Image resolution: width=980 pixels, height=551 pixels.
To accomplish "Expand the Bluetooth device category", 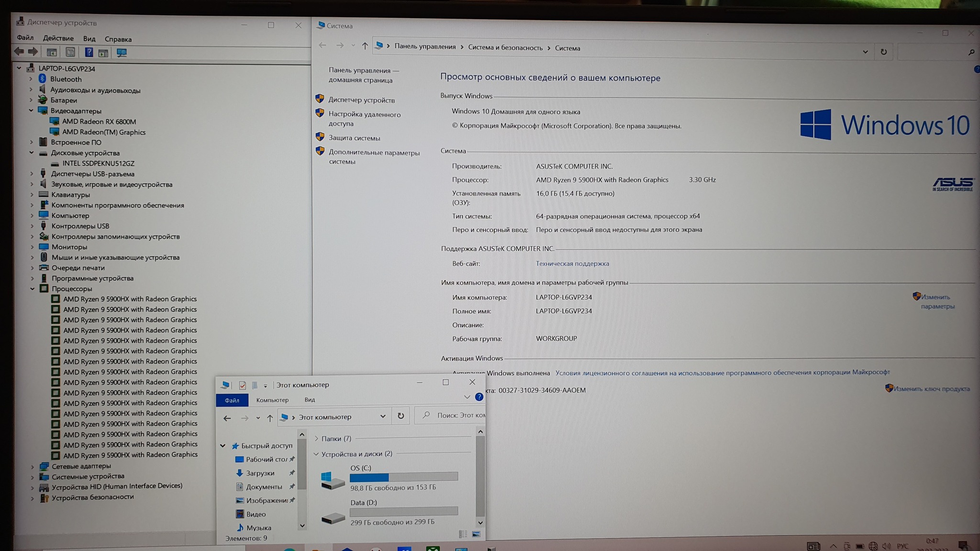I will (x=31, y=79).
